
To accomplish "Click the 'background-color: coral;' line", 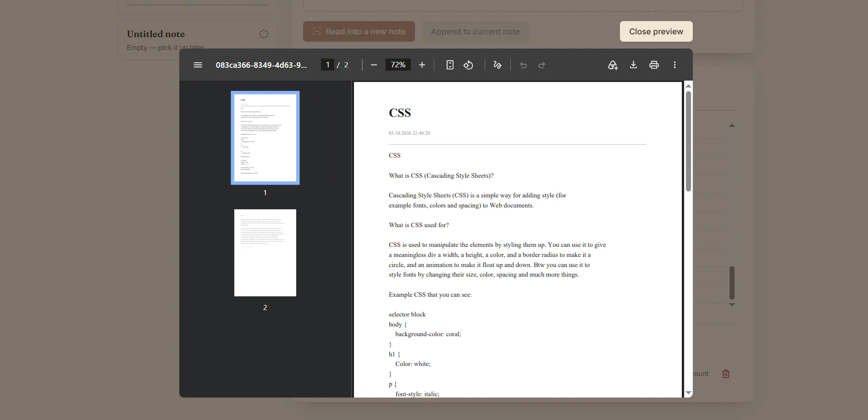I will tap(428, 334).
